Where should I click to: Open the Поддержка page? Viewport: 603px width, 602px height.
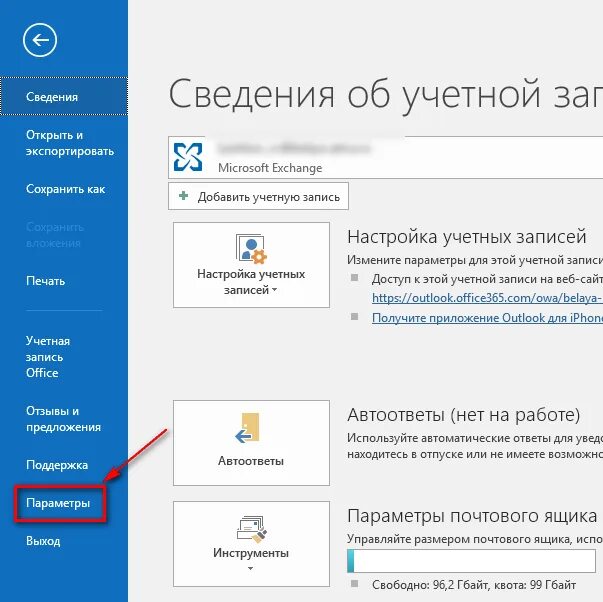[x=57, y=465]
